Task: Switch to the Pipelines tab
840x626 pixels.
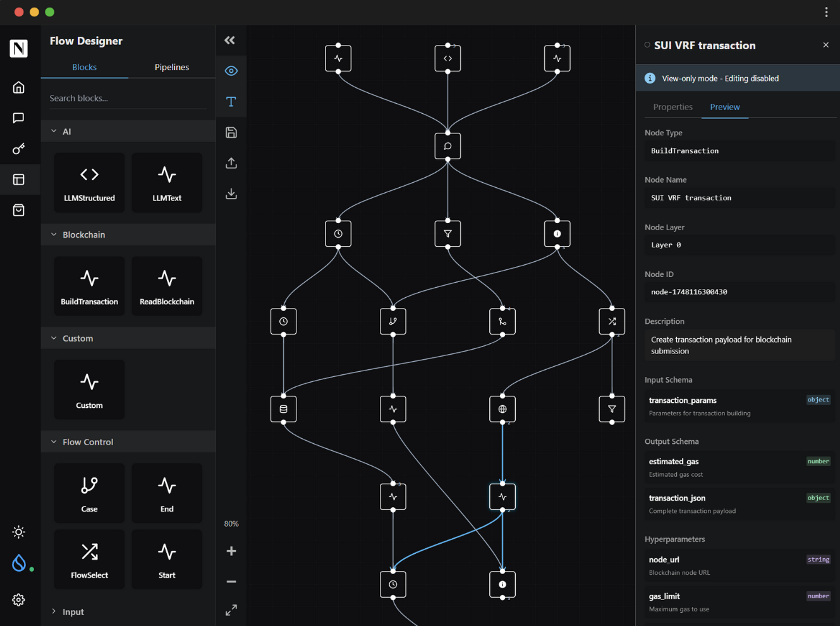Action: click(172, 67)
